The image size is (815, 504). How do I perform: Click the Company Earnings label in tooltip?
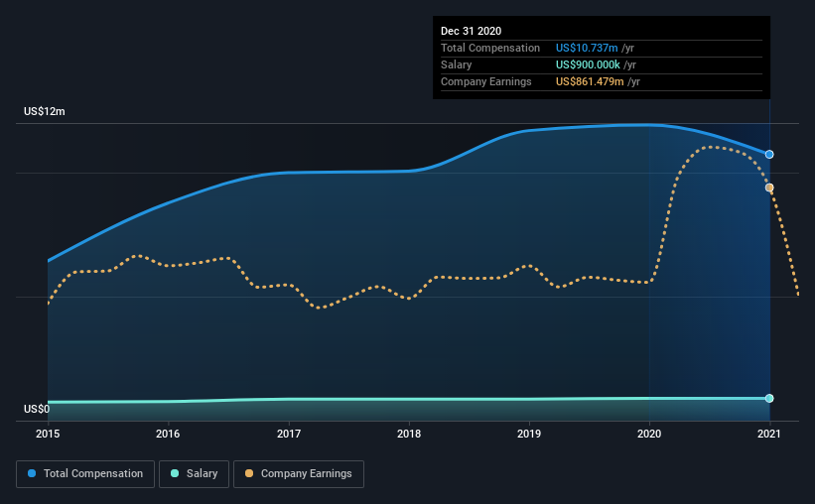486,81
